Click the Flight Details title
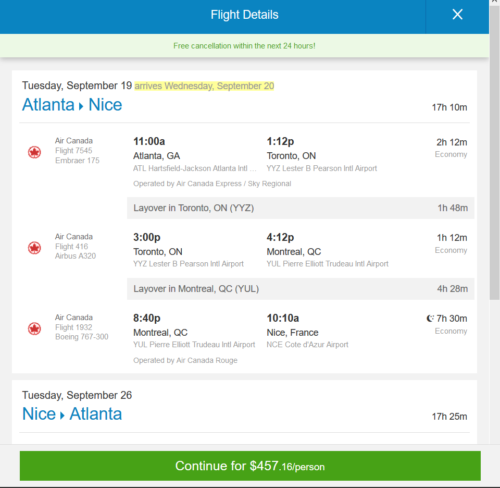Viewport: 500px width, 488px height. tap(244, 15)
